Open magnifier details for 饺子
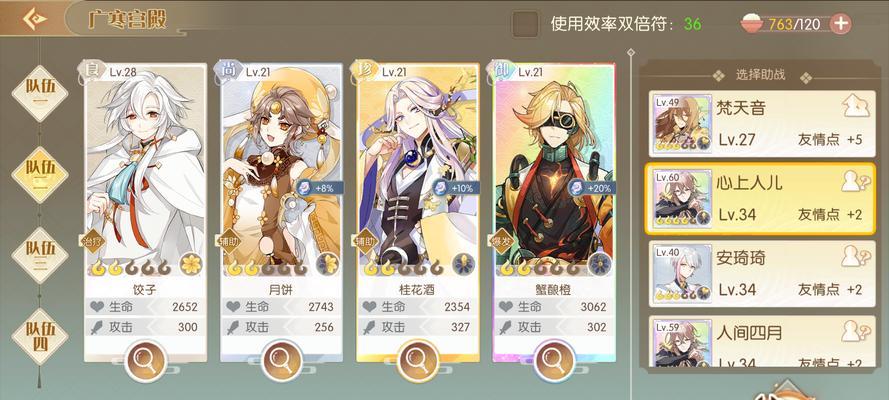 146,360
